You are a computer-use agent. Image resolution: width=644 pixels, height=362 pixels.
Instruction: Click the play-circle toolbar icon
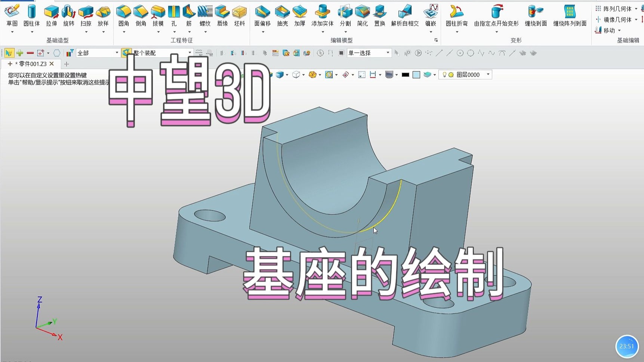[418, 53]
